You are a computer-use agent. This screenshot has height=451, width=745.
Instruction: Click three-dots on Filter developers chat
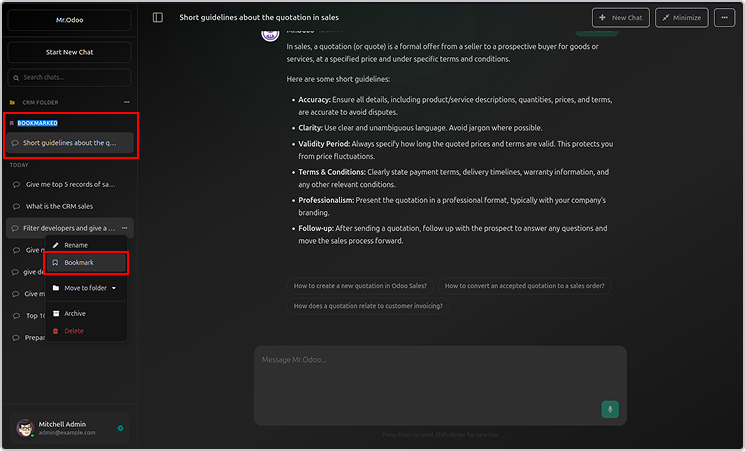(x=124, y=228)
